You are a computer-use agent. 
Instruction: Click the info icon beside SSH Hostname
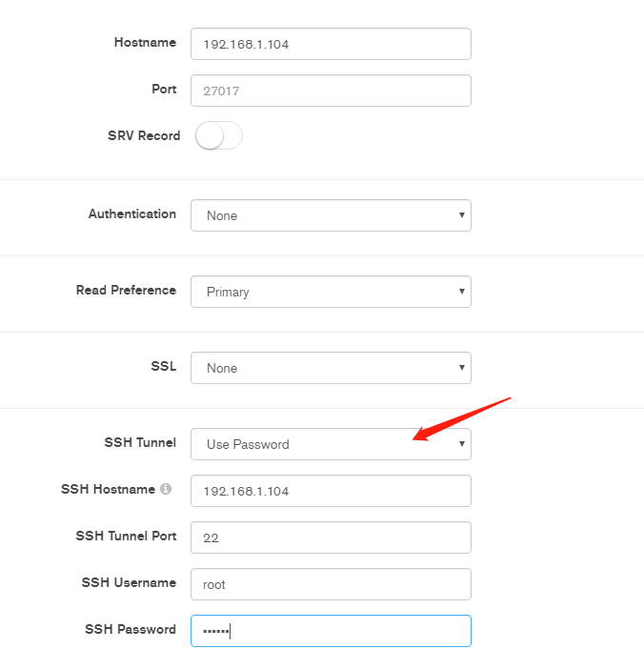pyautogui.click(x=166, y=489)
